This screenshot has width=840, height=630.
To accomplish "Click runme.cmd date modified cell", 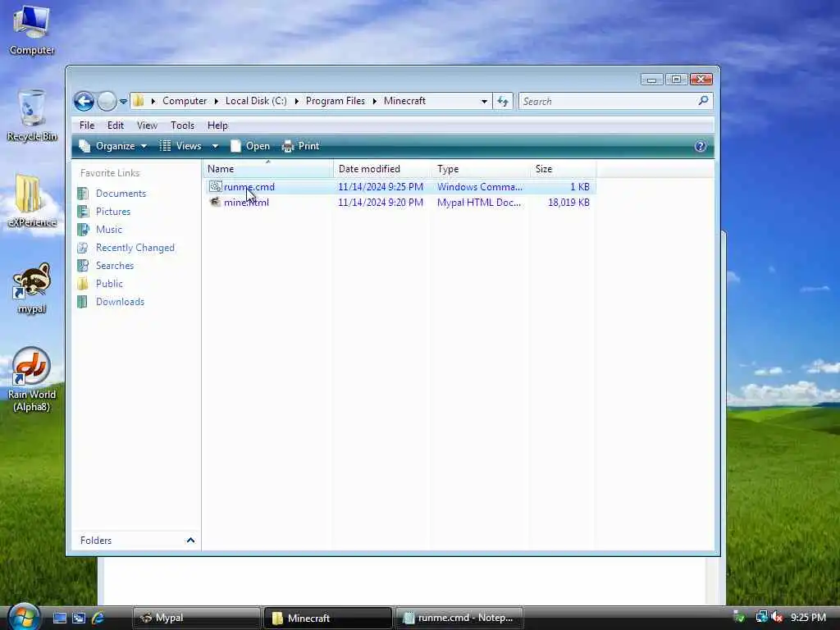I will pos(381,187).
